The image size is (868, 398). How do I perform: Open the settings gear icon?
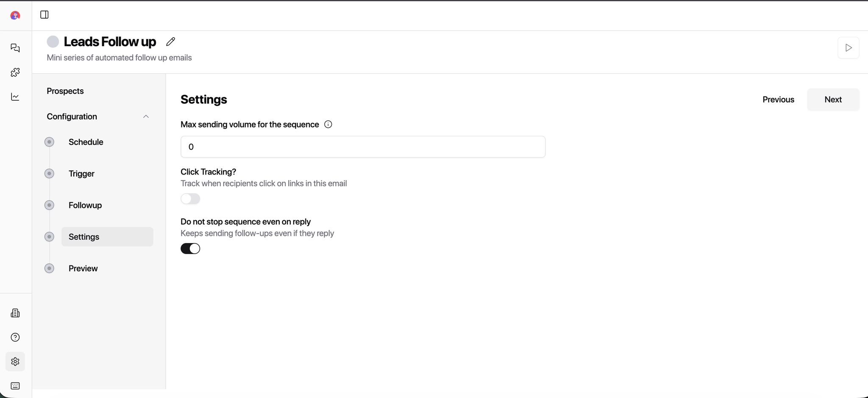point(15,362)
